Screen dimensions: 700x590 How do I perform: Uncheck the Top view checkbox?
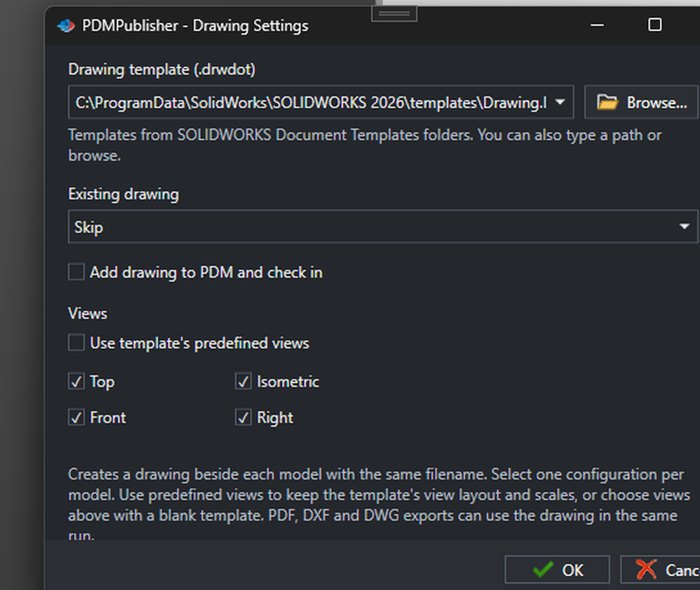coord(76,381)
